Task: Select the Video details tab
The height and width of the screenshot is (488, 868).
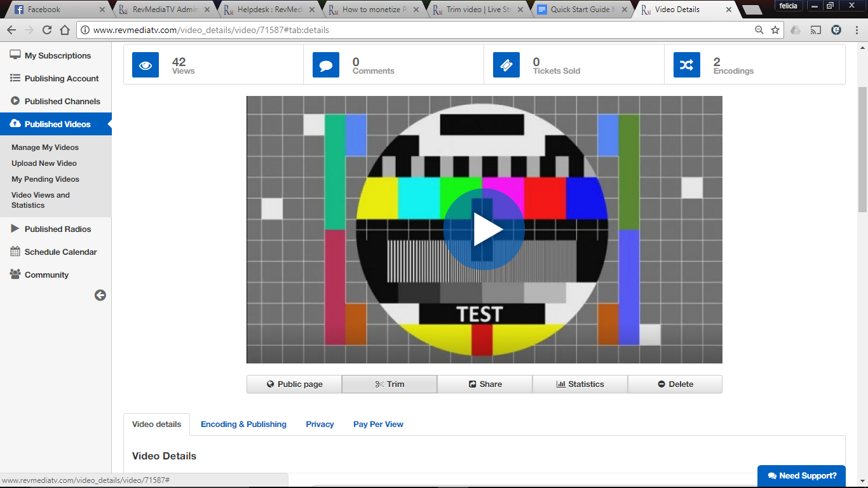Action: (x=156, y=424)
